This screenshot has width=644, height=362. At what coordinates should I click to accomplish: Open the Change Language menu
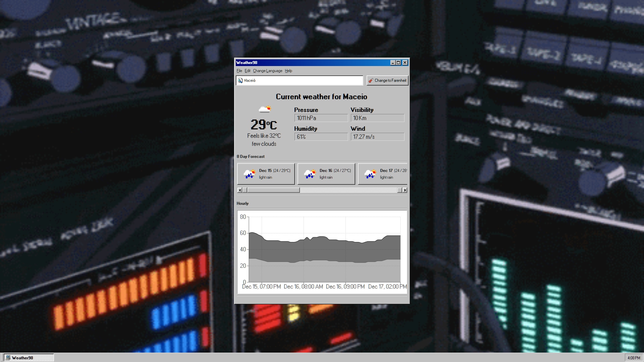[x=267, y=71]
